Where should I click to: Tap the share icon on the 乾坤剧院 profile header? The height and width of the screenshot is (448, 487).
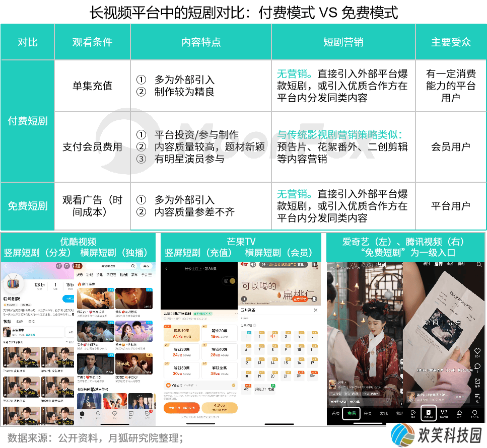[59, 266]
